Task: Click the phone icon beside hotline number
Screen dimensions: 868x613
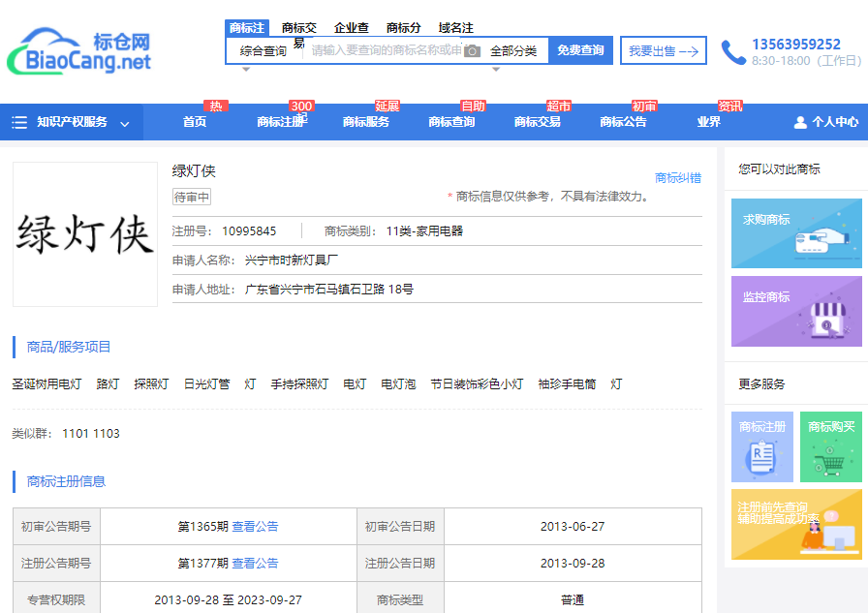Action: pos(733,52)
